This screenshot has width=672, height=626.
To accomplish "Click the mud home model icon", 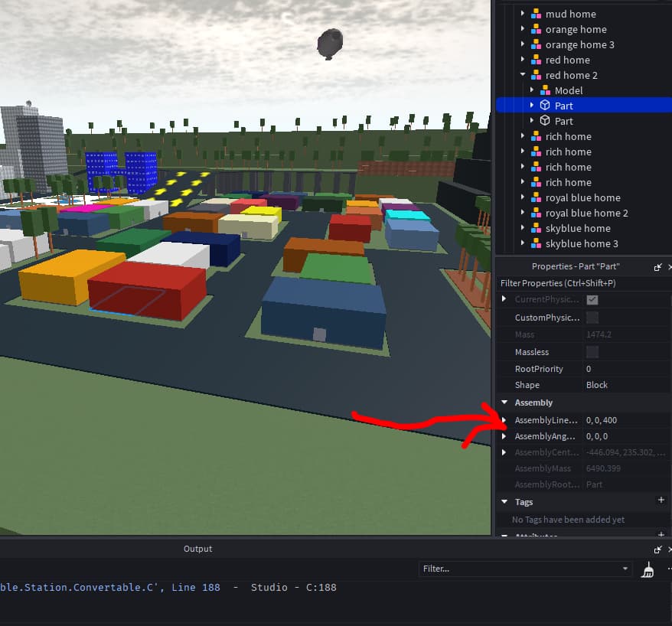I will (536, 14).
